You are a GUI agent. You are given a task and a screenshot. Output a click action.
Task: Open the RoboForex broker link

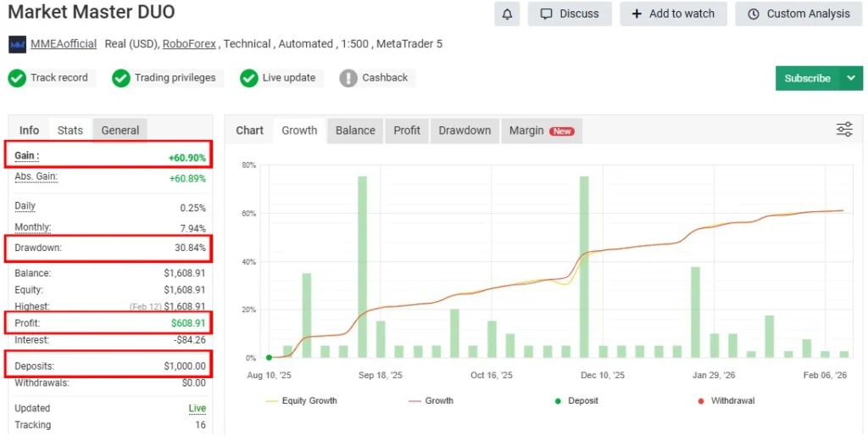(x=189, y=44)
